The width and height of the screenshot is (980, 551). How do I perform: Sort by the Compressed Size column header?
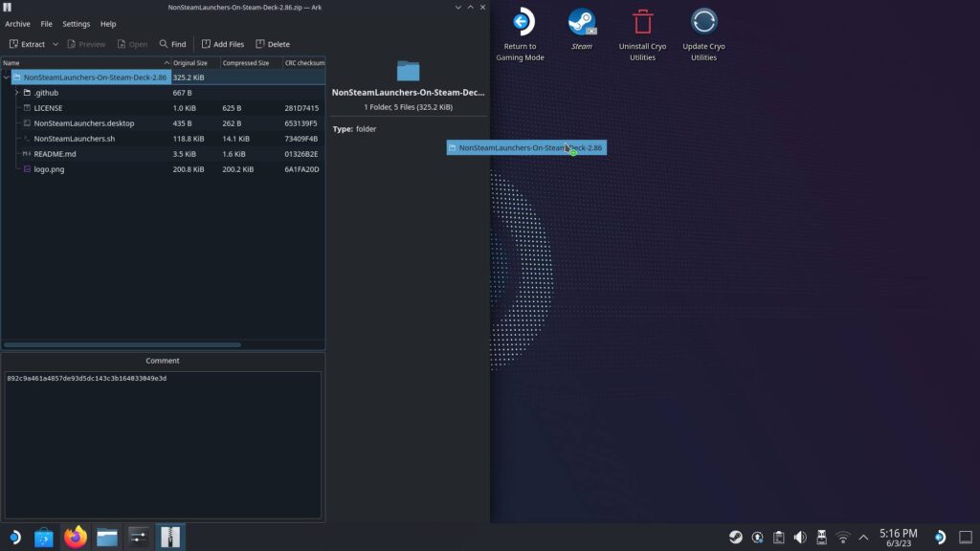coord(246,63)
